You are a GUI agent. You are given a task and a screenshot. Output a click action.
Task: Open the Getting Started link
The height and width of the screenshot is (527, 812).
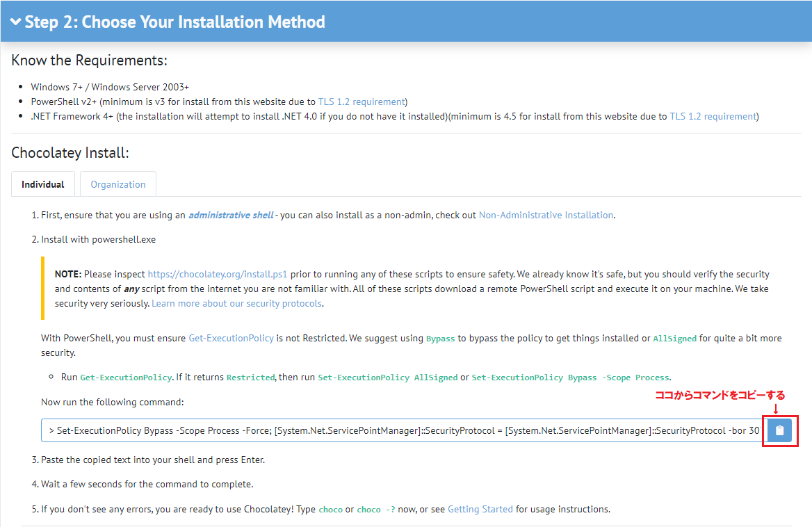tap(480, 510)
